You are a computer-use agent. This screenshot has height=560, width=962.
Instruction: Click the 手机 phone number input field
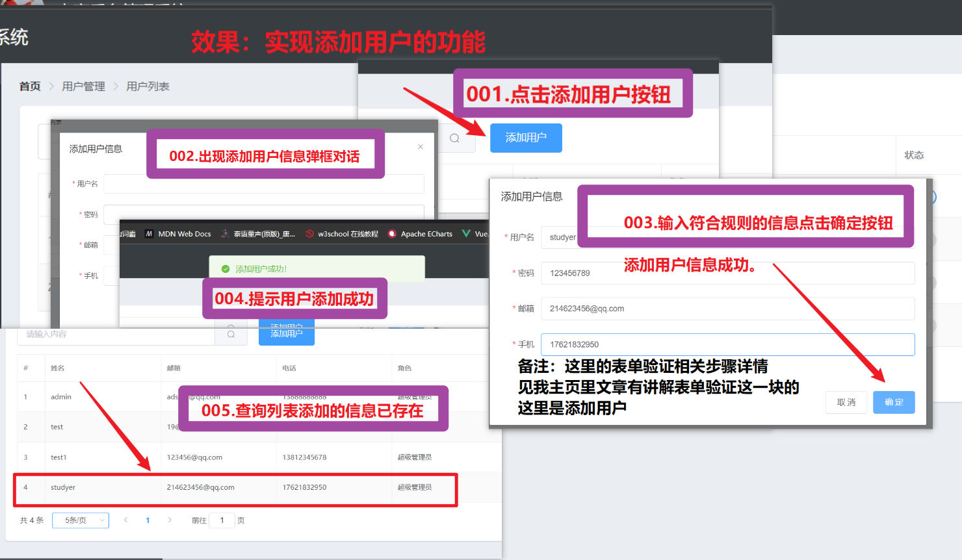click(x=728, y=344)
